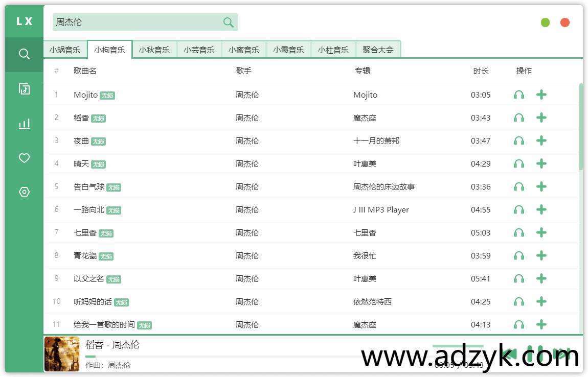Click the plus icon next to 稻香
Viewport: 588px width, 377px height.
click(541, 117)
